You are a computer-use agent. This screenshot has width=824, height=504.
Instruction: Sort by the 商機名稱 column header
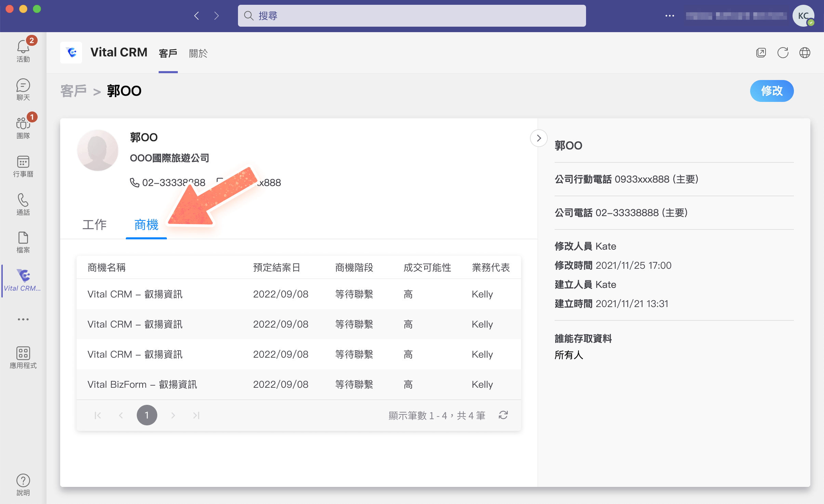click(107, 267)
